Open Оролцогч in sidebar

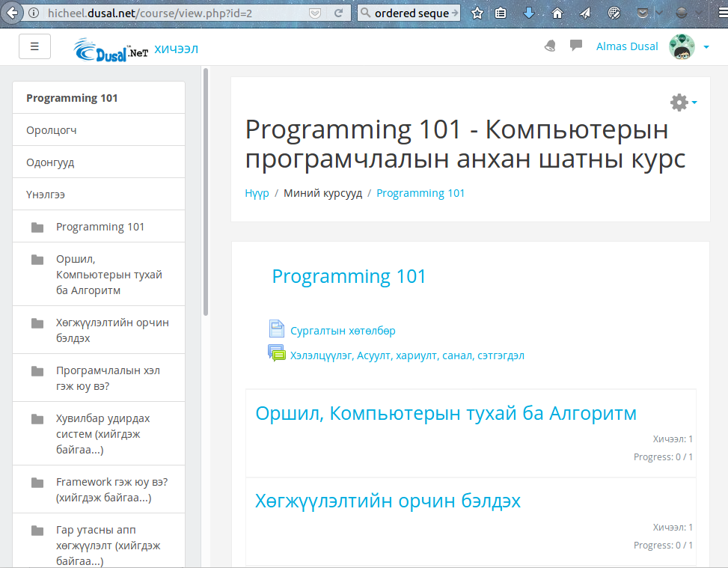[x=99, y=130]
